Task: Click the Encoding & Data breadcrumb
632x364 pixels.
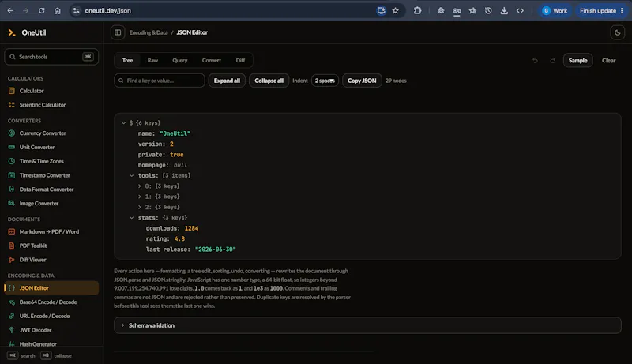Action: coord(149,32)
